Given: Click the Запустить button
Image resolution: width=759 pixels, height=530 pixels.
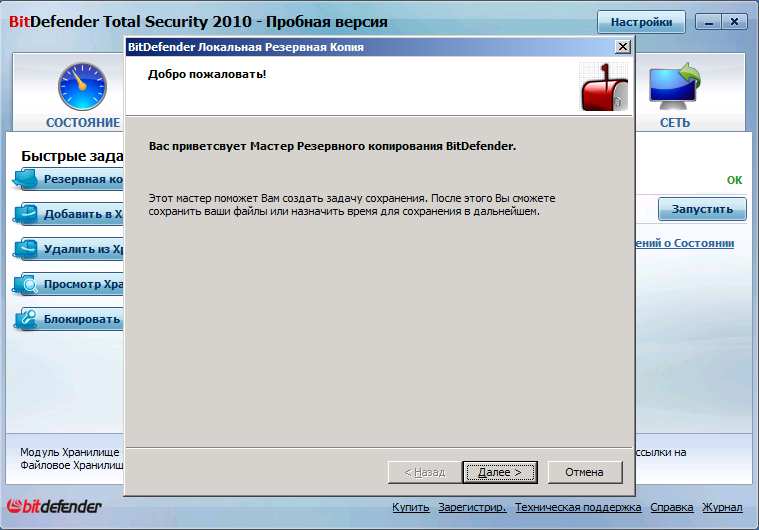Looking at the screenshot, I should pos(702,209).
